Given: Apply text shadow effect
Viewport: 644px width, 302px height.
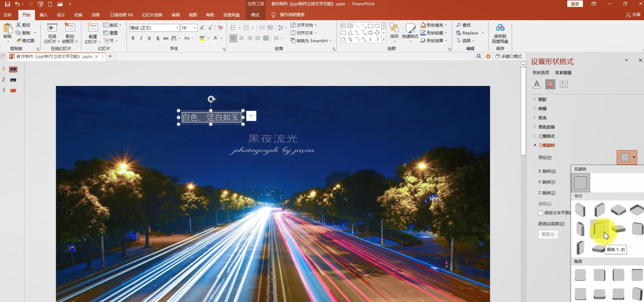Looking at the screenshot, I should [157, 38].
